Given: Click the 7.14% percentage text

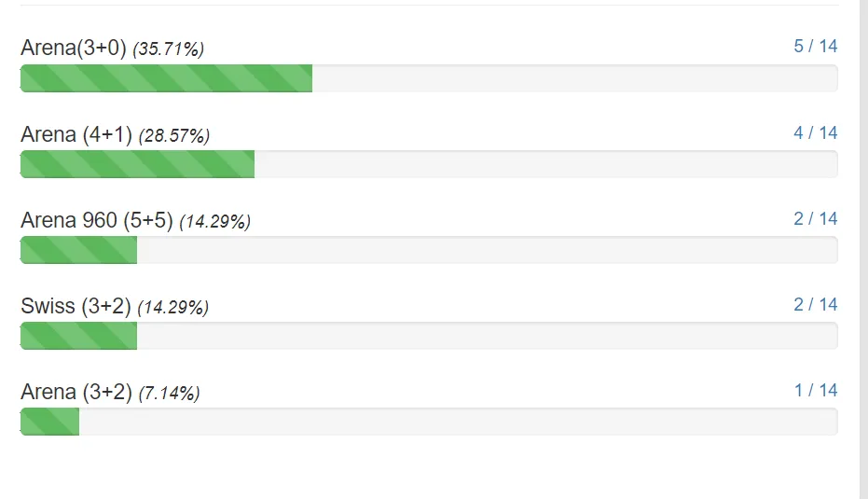Looking at the screenshot, I should [169, 394].
